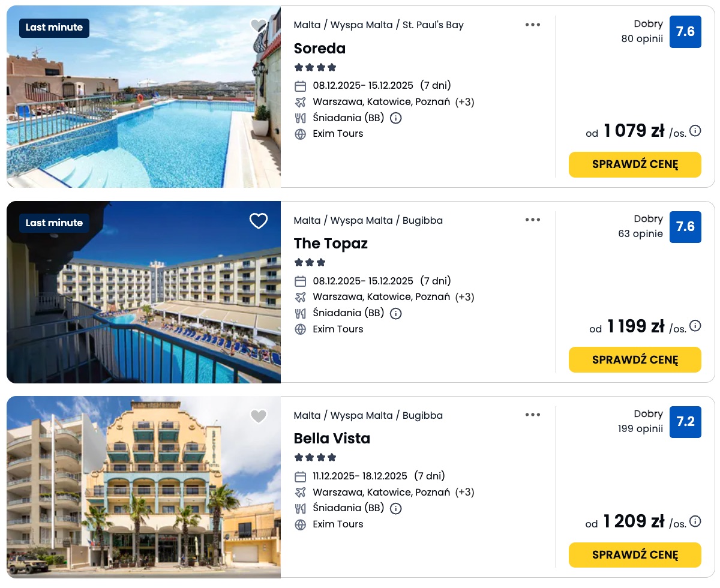The height and width of the screenshot is (588, 720).
Task: Open the three-dot menu for Soreda
Action: click(x=533, y=25)
